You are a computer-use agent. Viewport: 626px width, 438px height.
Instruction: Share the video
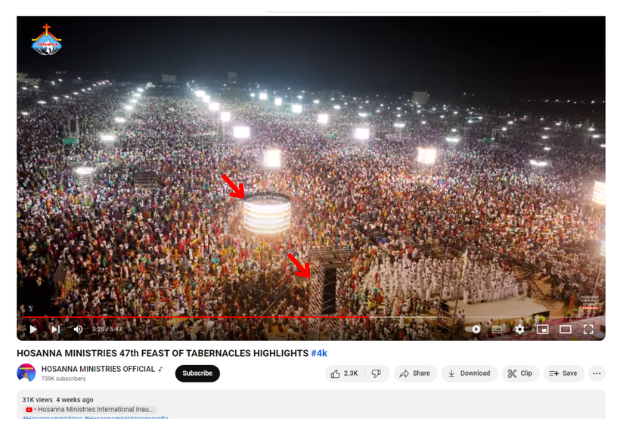pyautogui.click(x=415, y=373)
